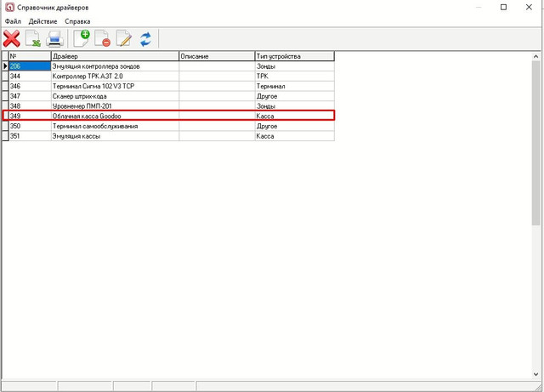Screen dimensions: 544x392
Task: Sort by Тип устройства column header
Action: 295,56
